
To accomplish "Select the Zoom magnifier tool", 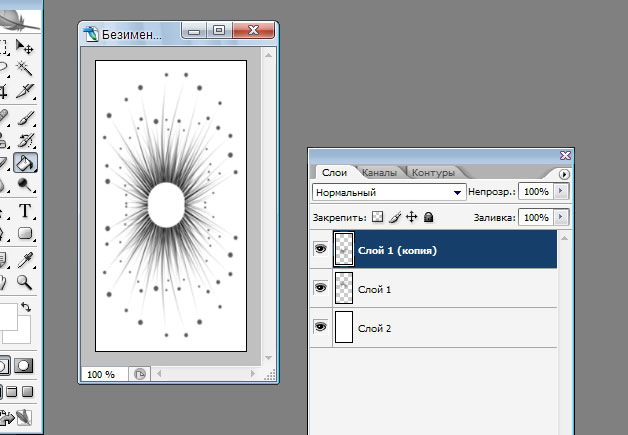I will click(x=26, y=283).
